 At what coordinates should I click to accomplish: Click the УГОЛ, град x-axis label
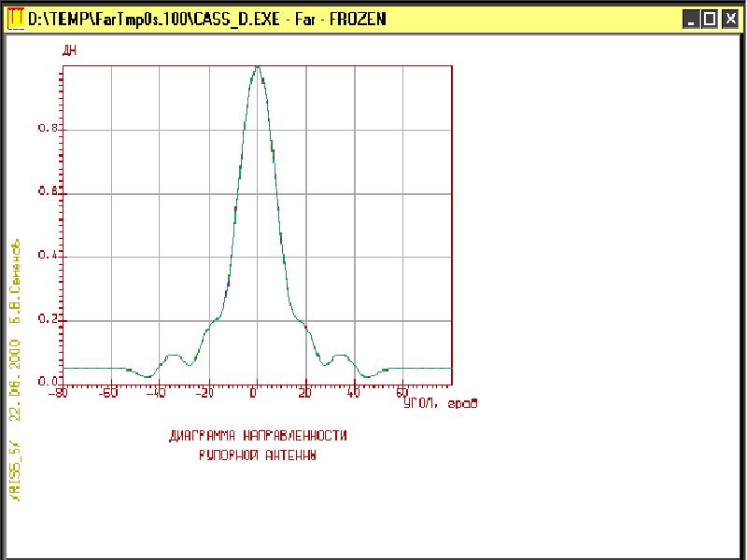pos(440,403)
